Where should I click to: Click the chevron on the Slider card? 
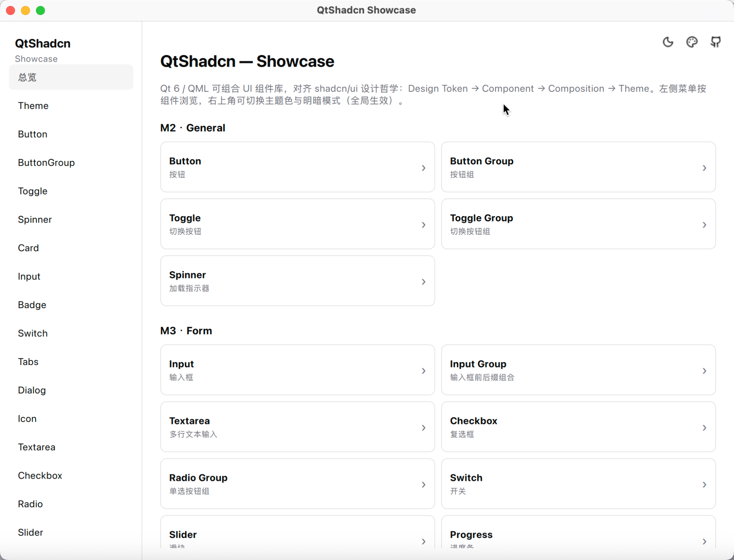(424, 541)
